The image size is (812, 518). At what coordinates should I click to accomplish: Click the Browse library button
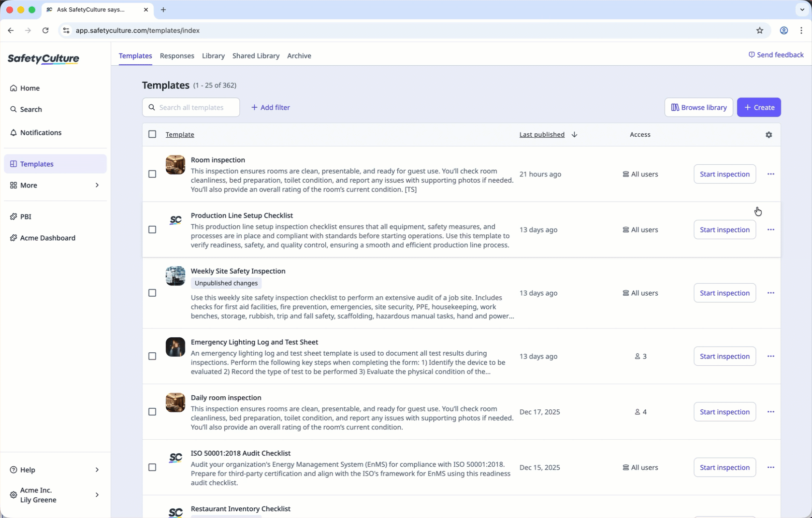(699, 107)
